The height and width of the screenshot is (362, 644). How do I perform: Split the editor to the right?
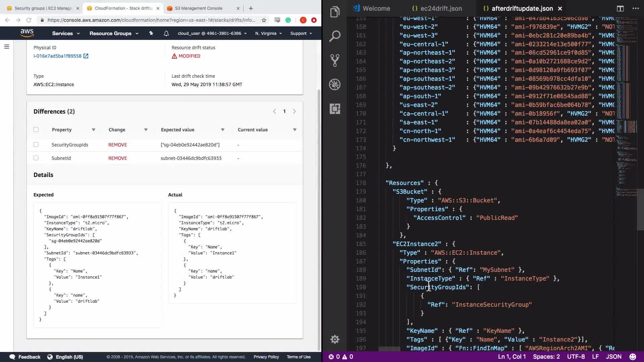[620, 8]
